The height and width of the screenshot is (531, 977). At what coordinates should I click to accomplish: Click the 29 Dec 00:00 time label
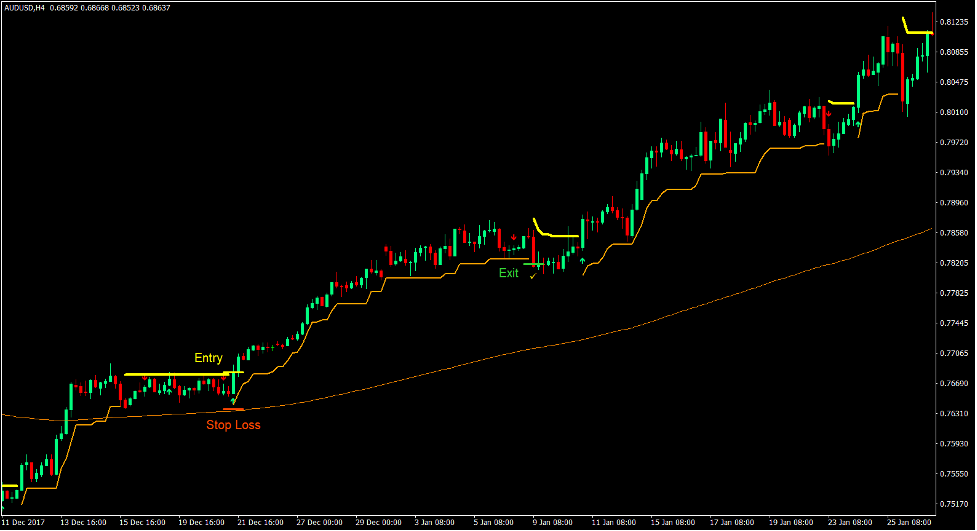click(379, 523)
